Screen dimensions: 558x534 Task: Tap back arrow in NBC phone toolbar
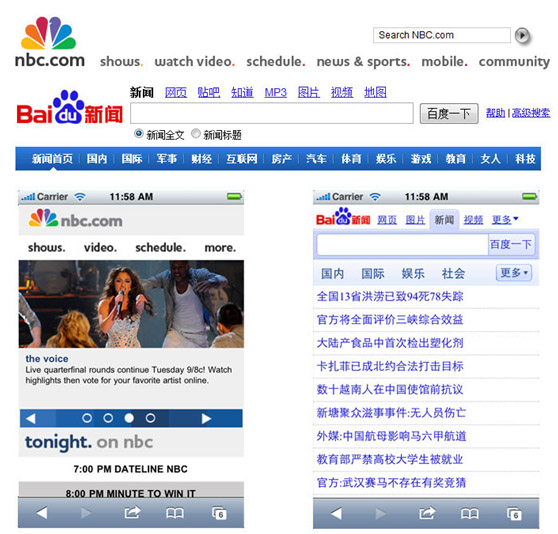pos(42,513)
